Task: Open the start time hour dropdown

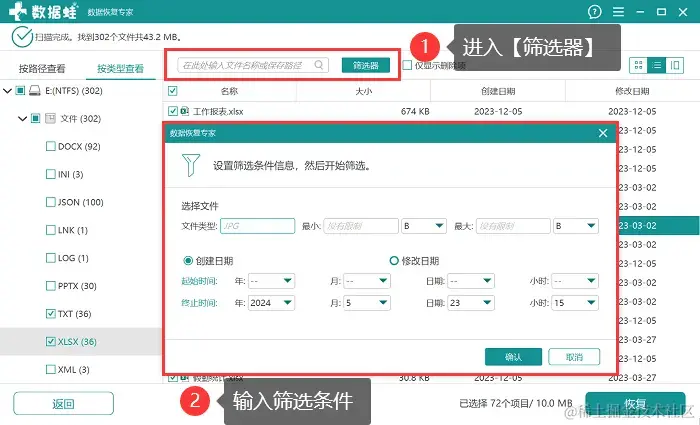Action: (x=575, y=281)
